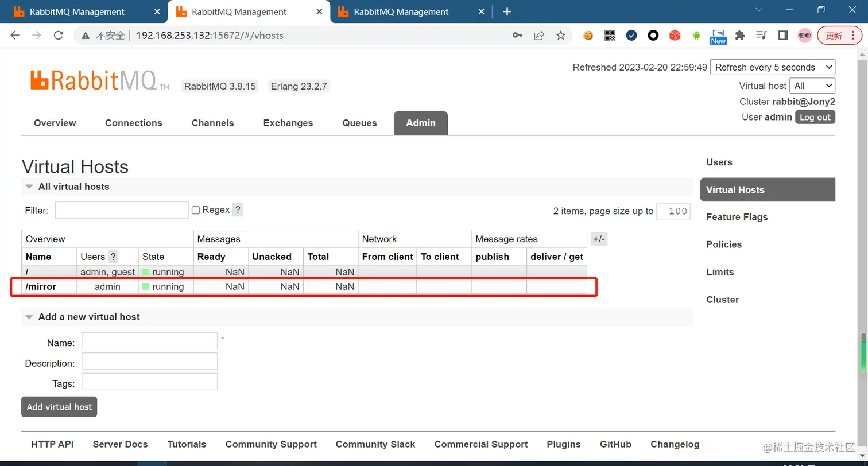Click the share page icon
Screen dimensions: 868x466
(539, 36)
